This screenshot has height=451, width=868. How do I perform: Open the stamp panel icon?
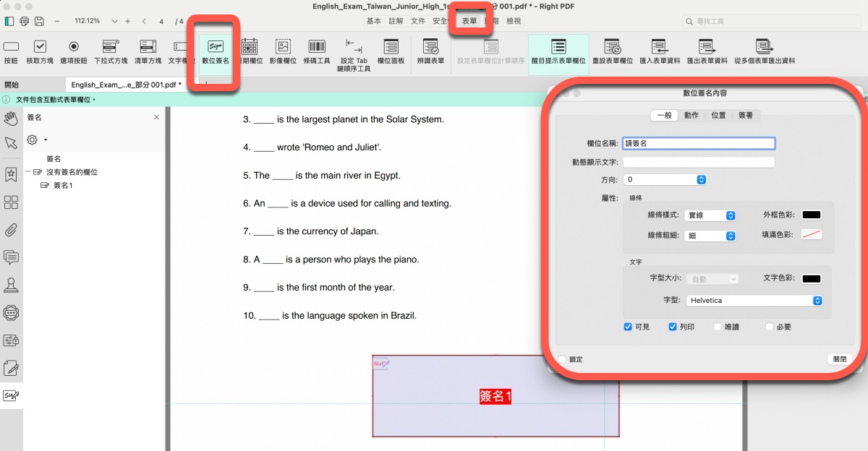[11, 285]
